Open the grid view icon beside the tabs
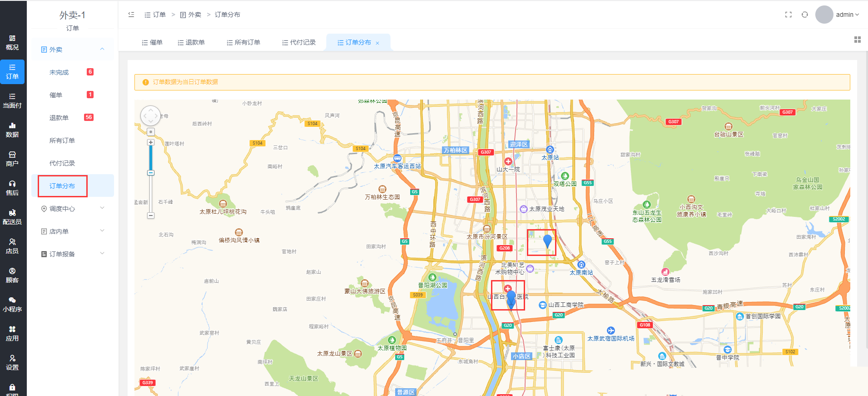Viewport: 868px width, 396px height. tap(858, 40)
